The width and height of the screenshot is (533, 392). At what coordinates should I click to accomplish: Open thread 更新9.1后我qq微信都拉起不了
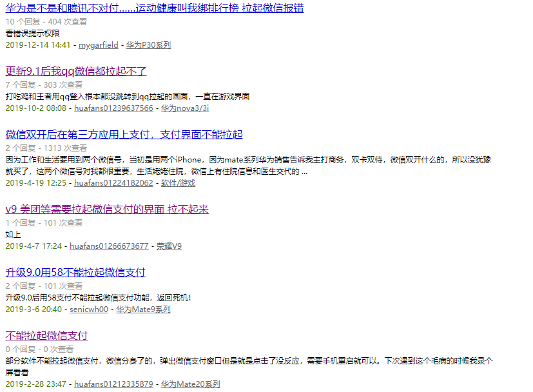point(76,72)
